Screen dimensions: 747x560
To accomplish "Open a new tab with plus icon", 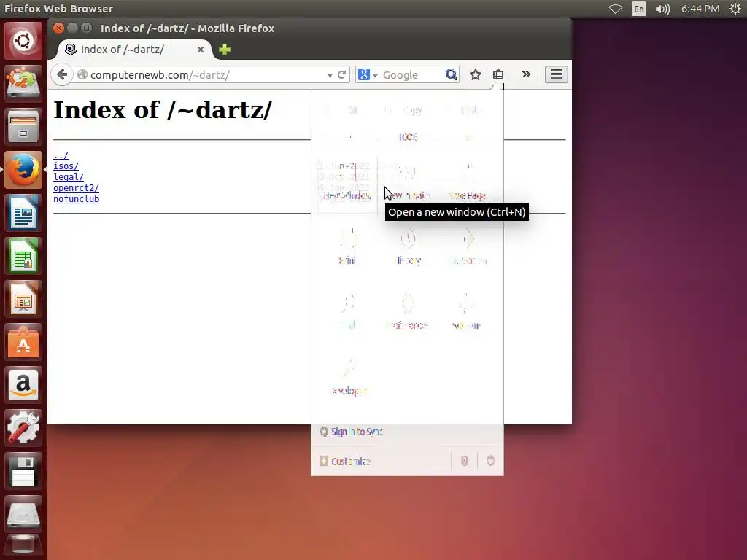I will (225, 50).
